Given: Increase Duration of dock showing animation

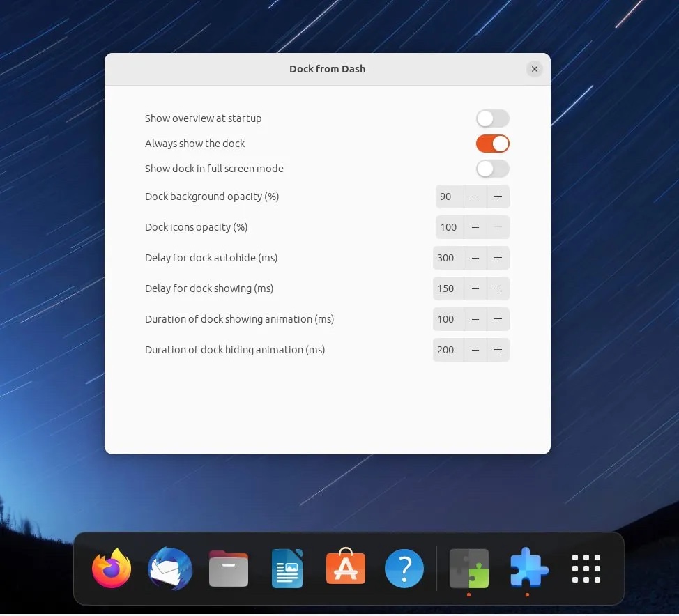Looking at the screenshot, I should point(498,319).
